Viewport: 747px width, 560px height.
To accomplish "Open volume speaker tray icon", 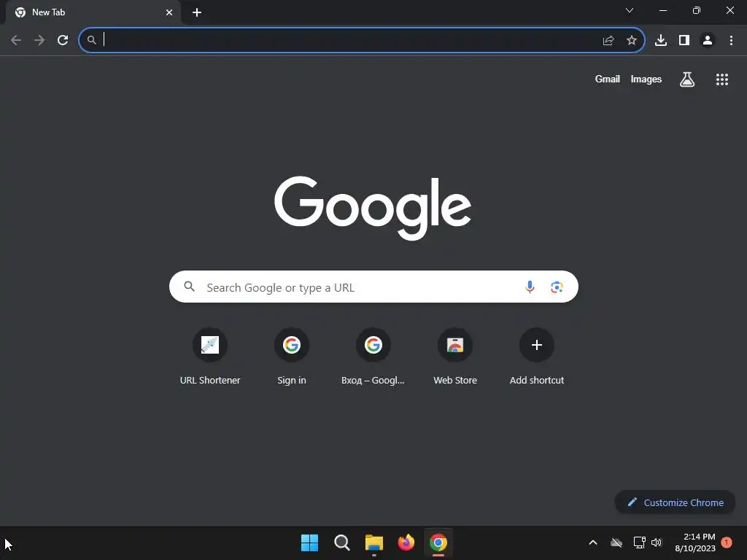I will point(657,542).
